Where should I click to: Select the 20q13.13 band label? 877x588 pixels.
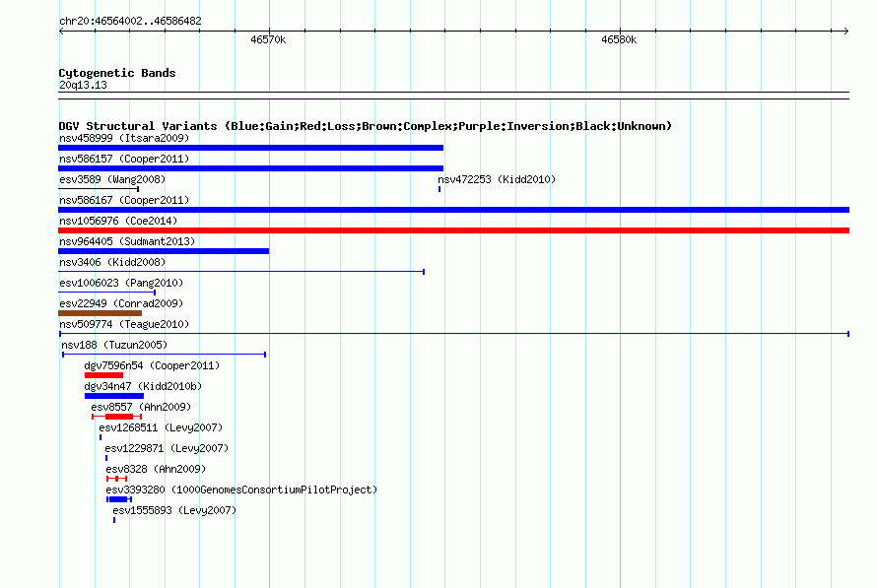83,85
